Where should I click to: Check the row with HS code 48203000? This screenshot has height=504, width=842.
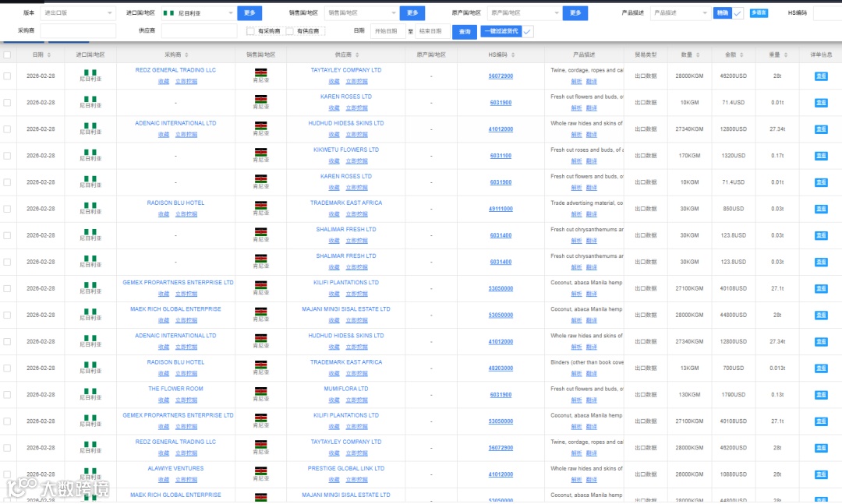7,368
